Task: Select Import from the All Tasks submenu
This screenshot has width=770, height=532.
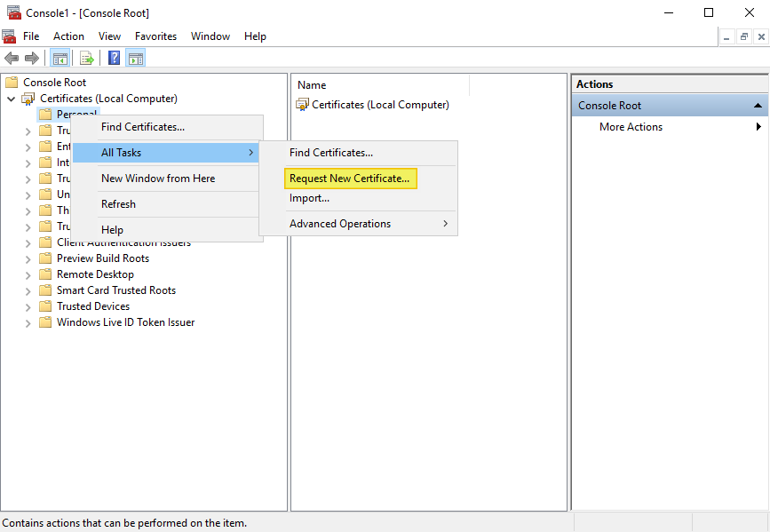Action: [309, 198]
